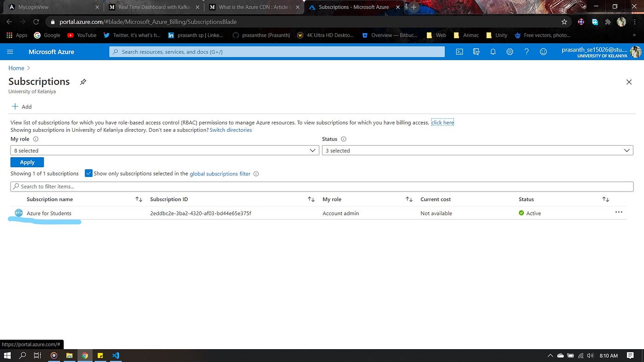644x362 pixels.
Task: Open the global subscriptions filter link
Action: 220,174
